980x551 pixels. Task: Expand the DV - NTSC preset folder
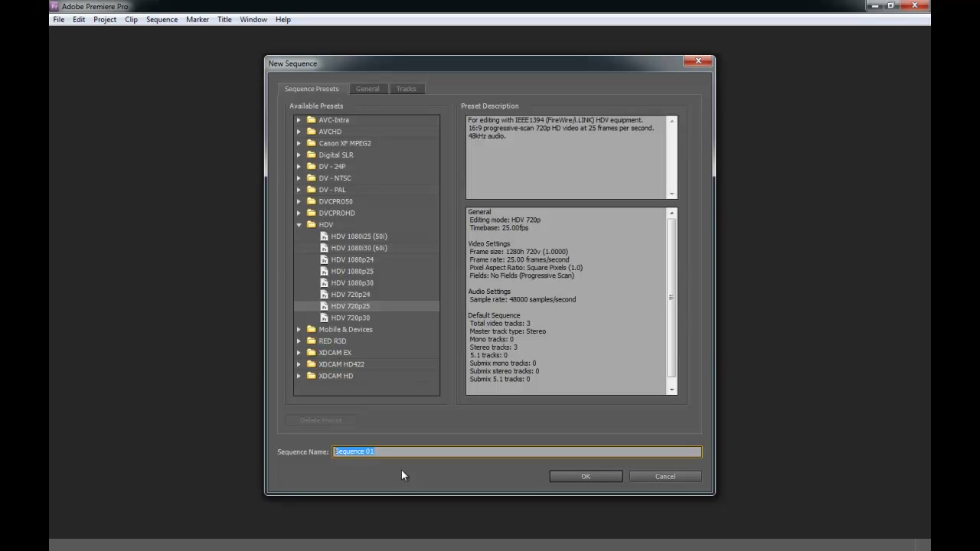coord(299,178)
